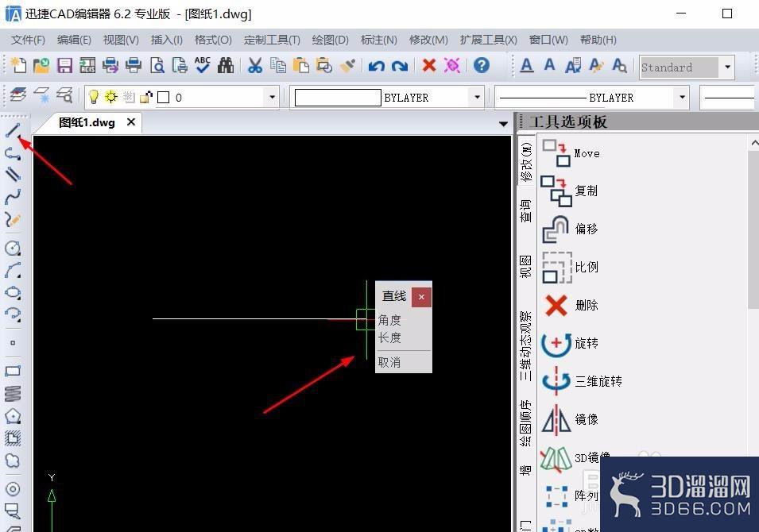Screen dimensions: 759x532
Task: Open the 绘图(D) menu
Action: pos(330,40)
